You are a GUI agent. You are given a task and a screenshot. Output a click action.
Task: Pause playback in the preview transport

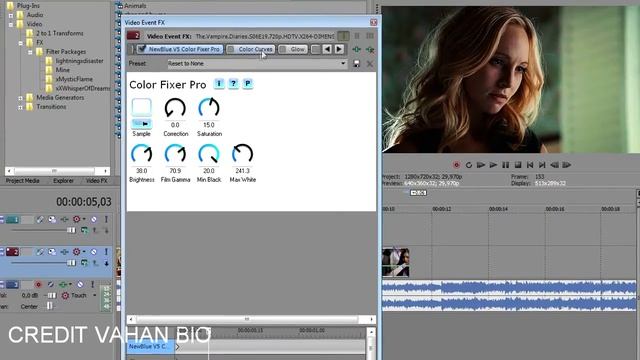[505, 165]
